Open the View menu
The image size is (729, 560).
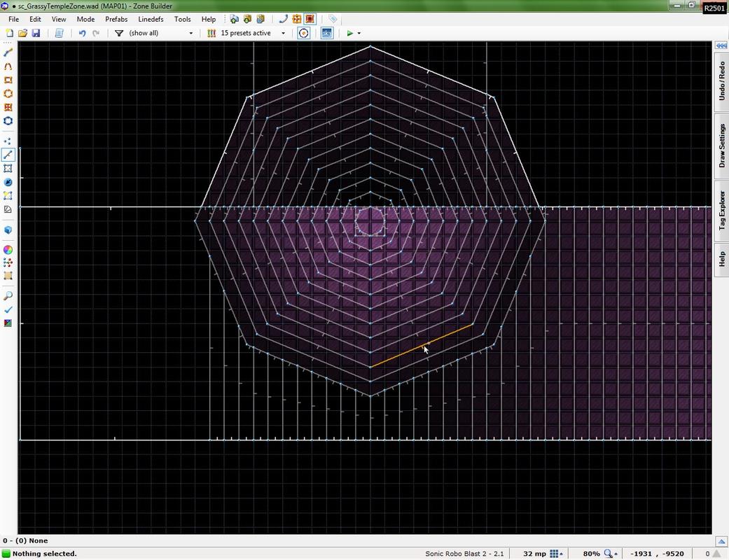pos(59,19)
